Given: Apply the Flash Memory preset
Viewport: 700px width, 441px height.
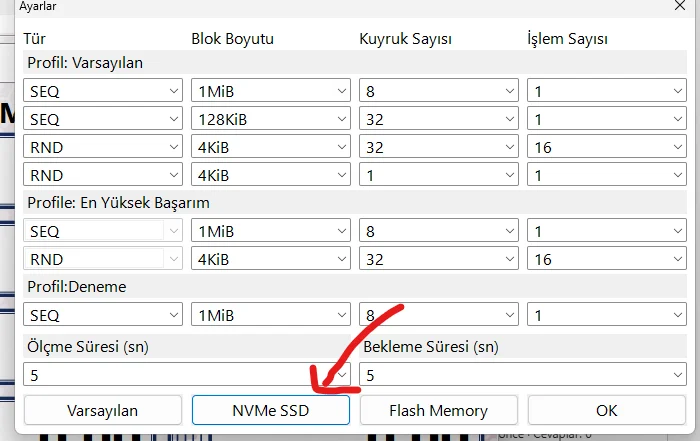Looking at the screenshot, I should [x=438, y=410].
